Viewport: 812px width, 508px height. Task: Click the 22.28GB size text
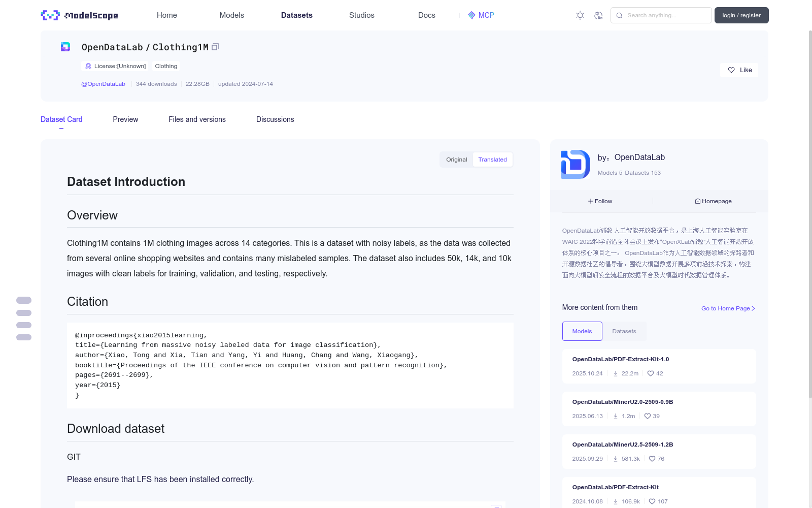(x=197, y=84)
